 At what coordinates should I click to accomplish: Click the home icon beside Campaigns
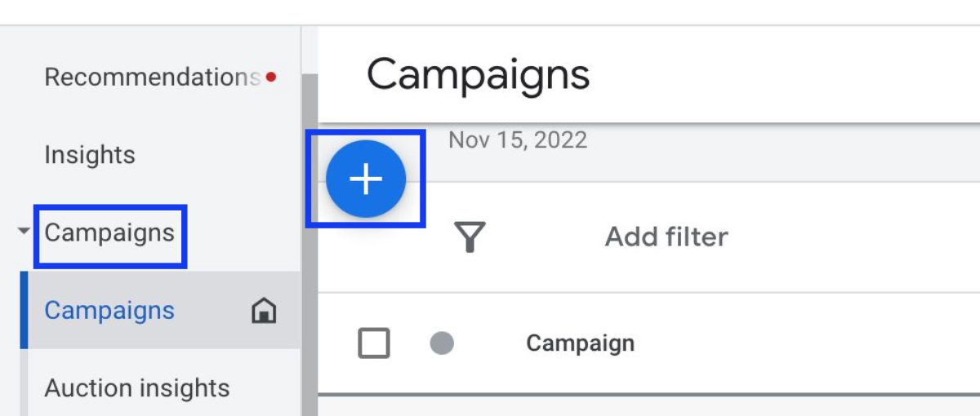click(x=264, y=311)
